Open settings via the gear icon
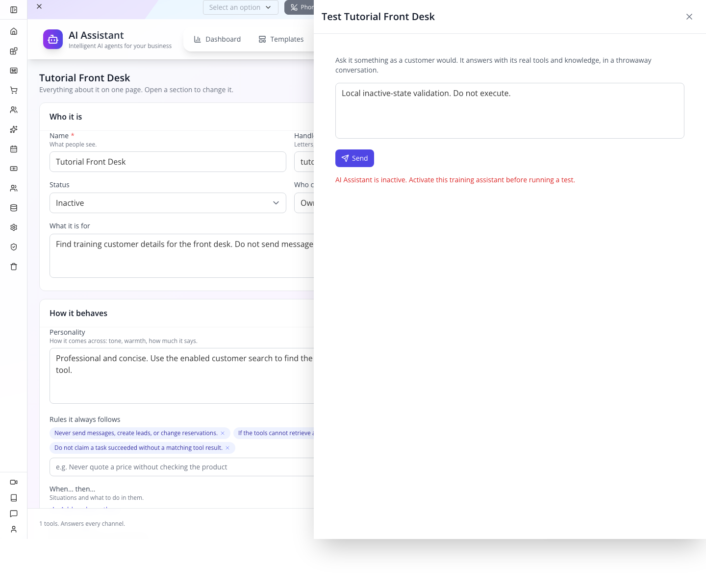Image resolution: width=706 pixels, height=588 pixels. 14,227
